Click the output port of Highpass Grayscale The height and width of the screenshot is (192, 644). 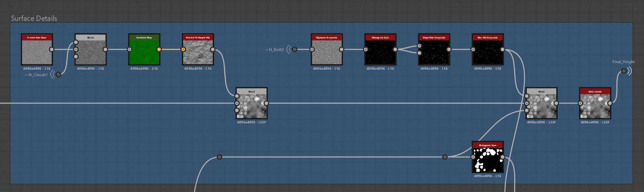pyautogui.click(x=341, y=49)
